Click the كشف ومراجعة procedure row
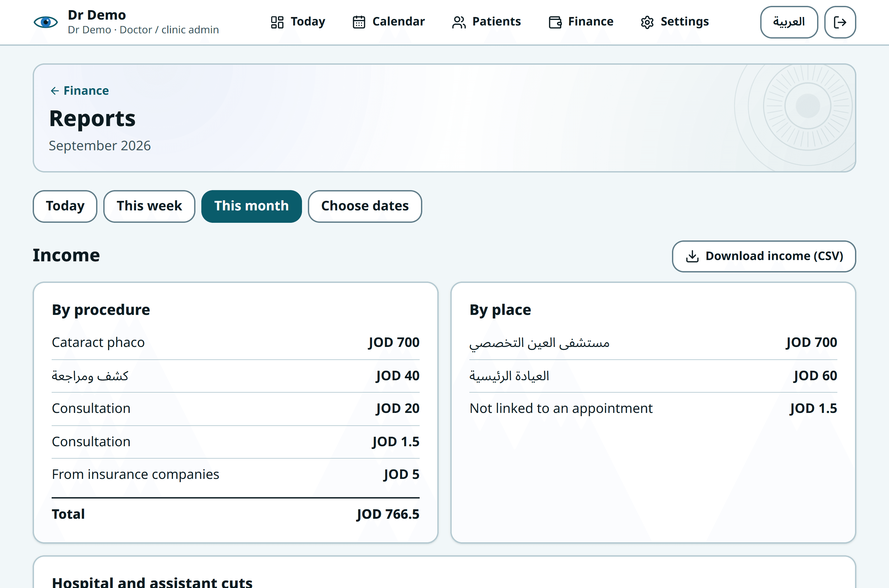Viewport: 889px width, 588px height. tap(236, 376)
